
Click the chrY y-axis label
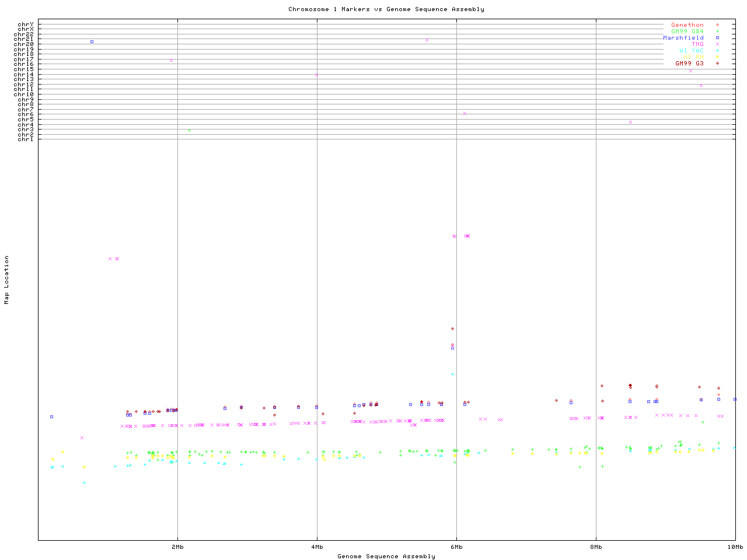click(x=25, y=24)
